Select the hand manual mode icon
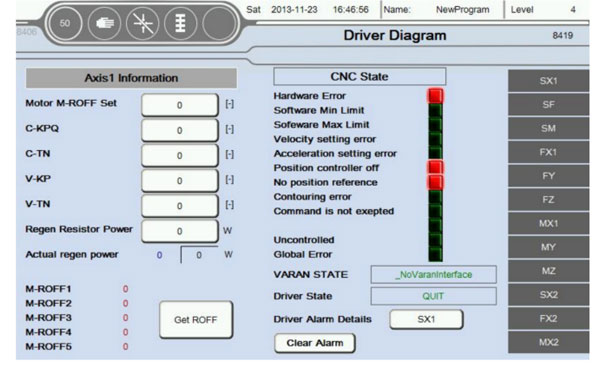The height and width of the screenshot is (372, 600). 104,23
